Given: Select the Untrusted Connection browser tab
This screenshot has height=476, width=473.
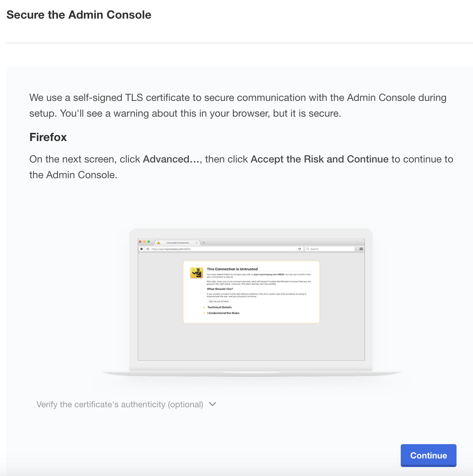Looking at the screenshot, I should [178, 243].
